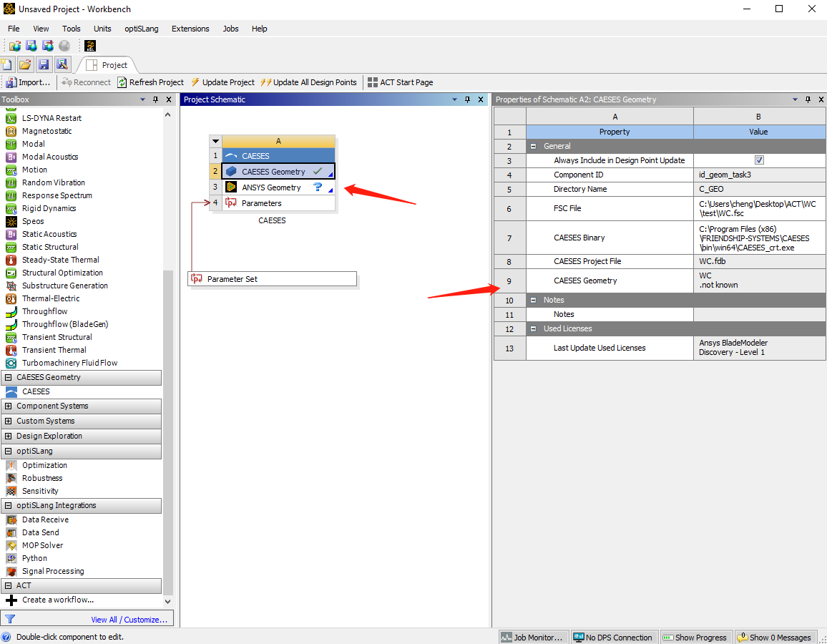Screen dimensions: 827x644
Task: Save the project with the floppy icon
Action: tap(43, 64)
